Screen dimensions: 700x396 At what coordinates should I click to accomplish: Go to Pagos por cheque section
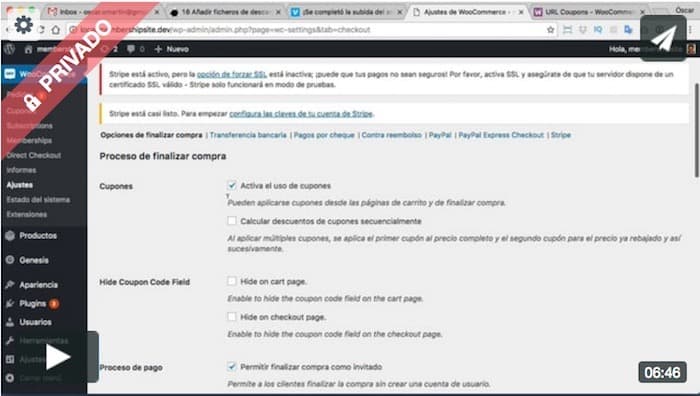click(x=324, y=135)
